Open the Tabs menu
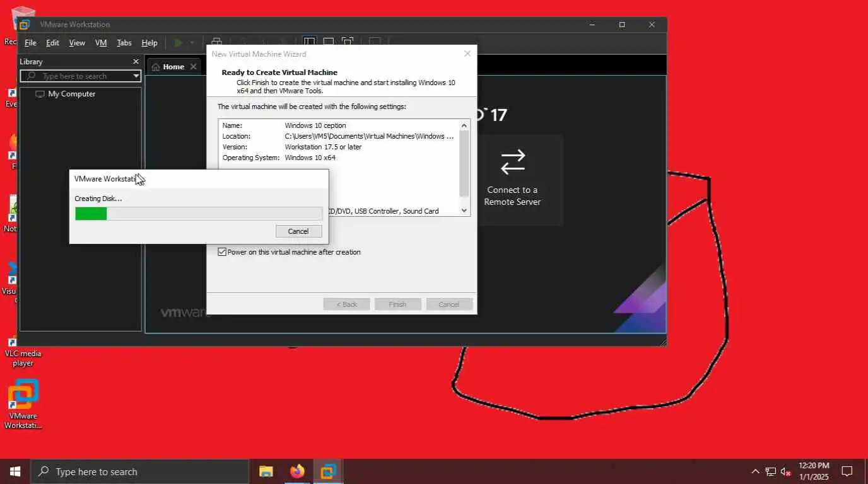The image size is (868, 484). click(x=124, y=43)
